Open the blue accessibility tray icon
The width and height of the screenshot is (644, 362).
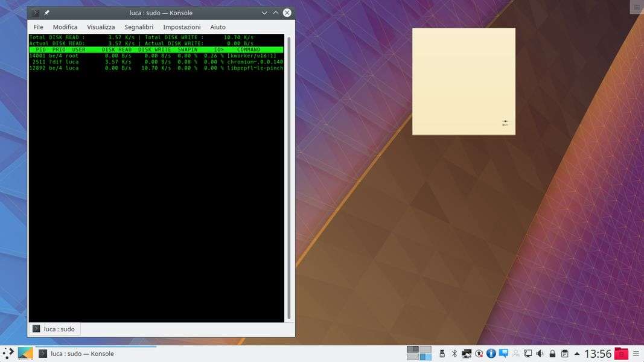point(491,354)
